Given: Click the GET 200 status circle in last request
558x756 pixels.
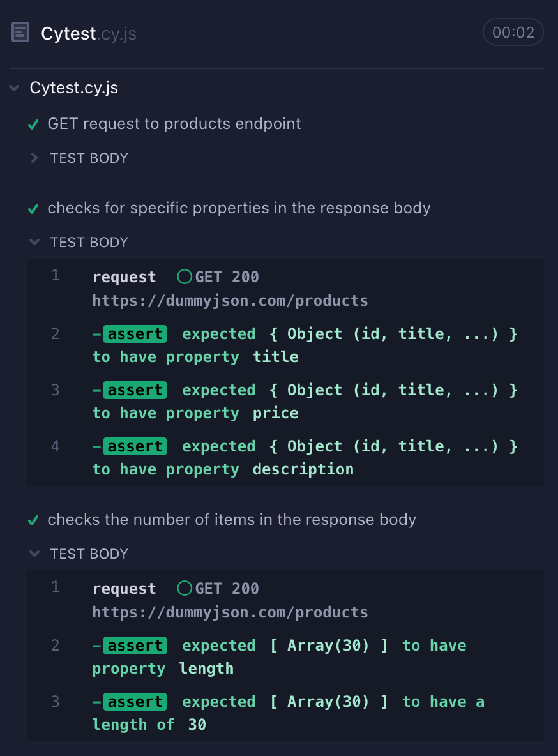Looking at the screenshot, I should coord(185,588).
